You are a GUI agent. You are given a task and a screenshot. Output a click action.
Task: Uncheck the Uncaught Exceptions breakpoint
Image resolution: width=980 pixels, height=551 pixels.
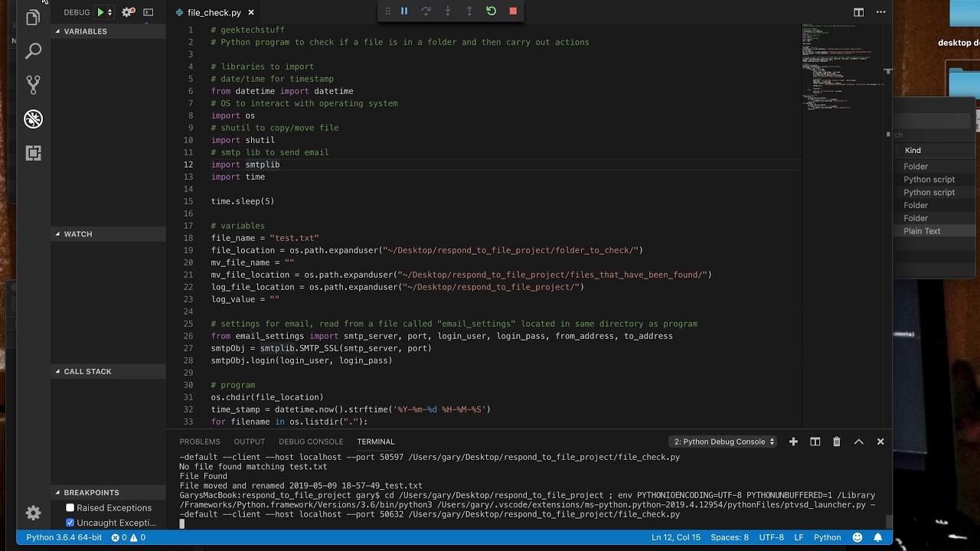70,523
